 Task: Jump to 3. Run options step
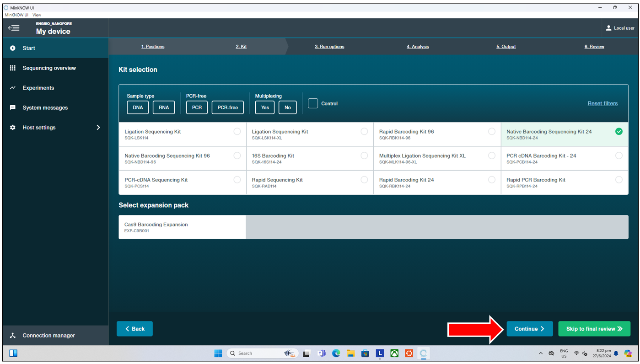[x=329, y=47]
